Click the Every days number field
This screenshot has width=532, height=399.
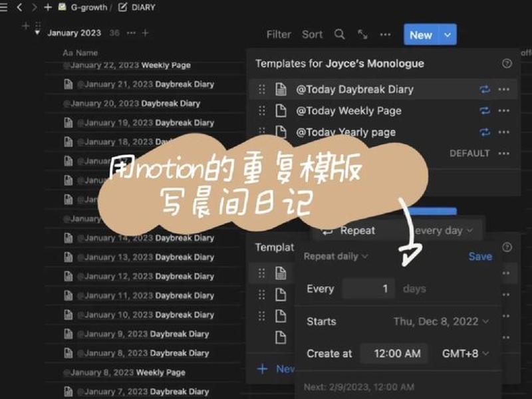click(x=369, y=289)
